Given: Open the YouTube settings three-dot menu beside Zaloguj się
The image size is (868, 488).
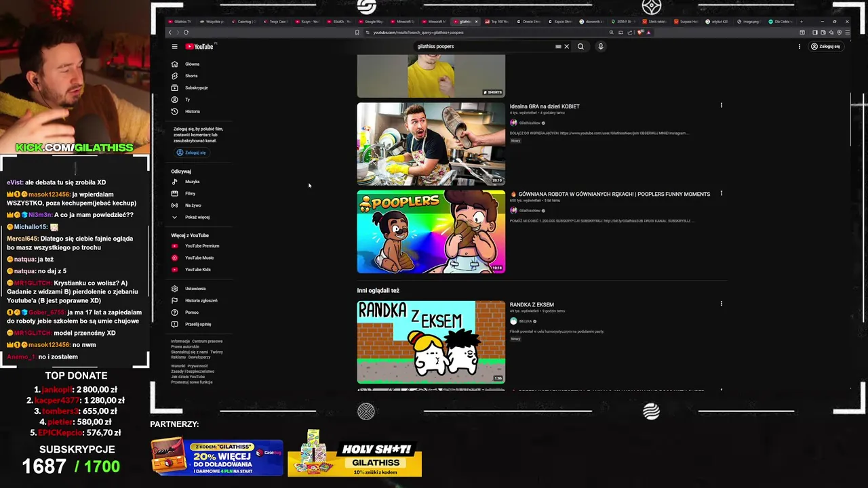Looking at the screenshot, I should click(800, 47).
